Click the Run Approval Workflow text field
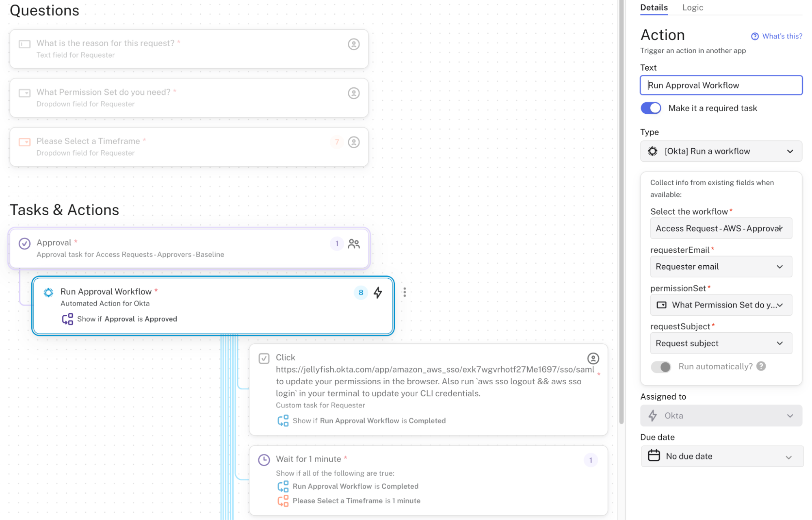Image resolution: width=812 pixels, height=520 pixels. click(721, 85)
